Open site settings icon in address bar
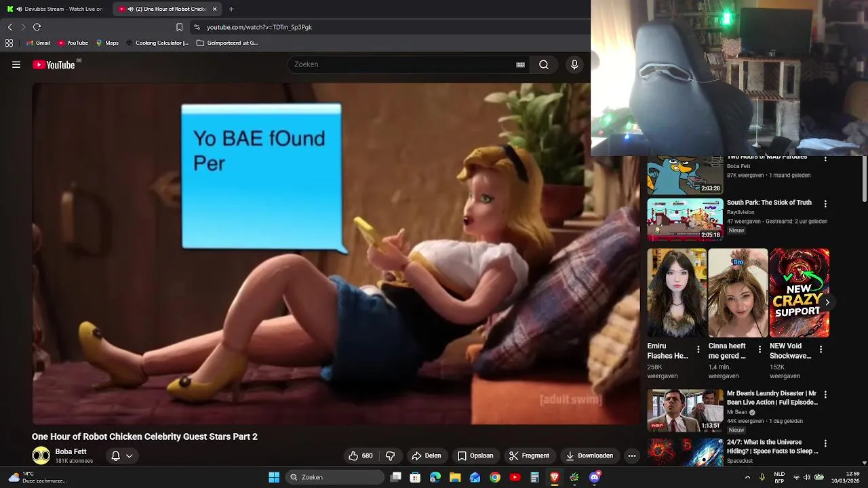 (197, 27)
